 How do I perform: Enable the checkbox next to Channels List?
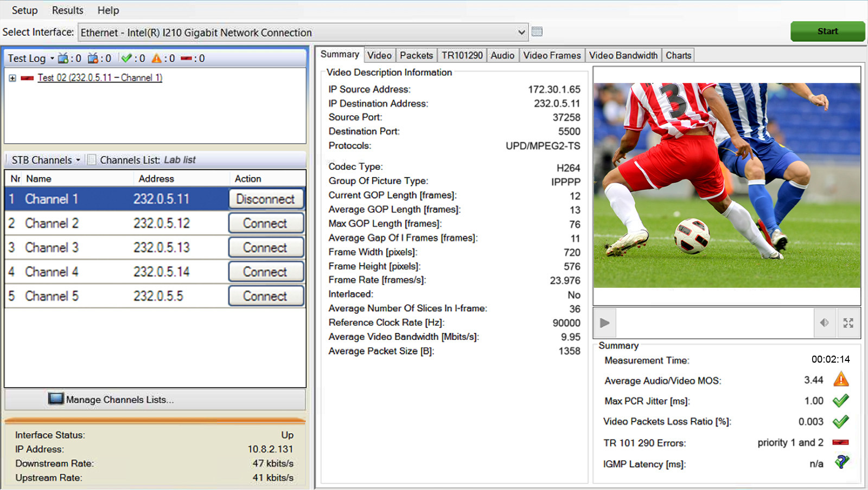[x=92, y=159]
